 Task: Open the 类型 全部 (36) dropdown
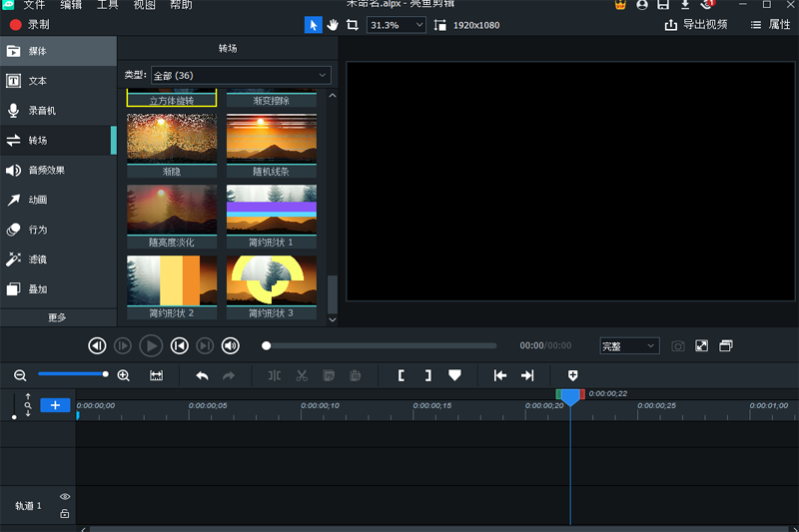[240, 75]
